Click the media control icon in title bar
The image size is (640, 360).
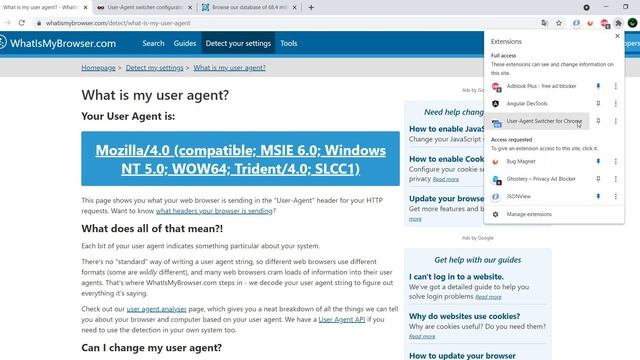(586, 7)
